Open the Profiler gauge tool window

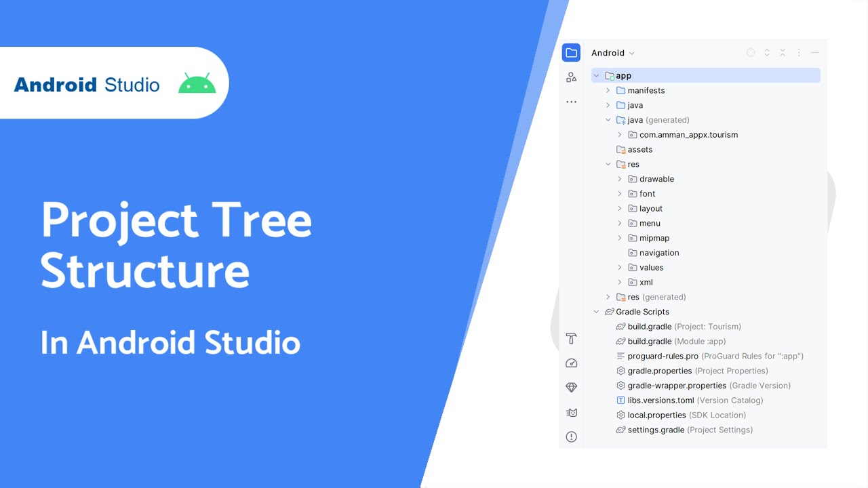(571, 363)
